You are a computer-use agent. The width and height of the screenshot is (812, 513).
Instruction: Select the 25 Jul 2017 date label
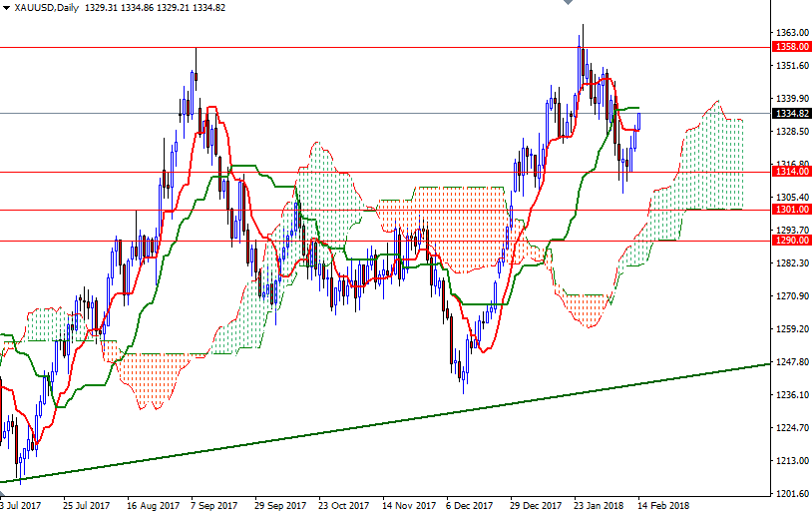coord(84,505)
